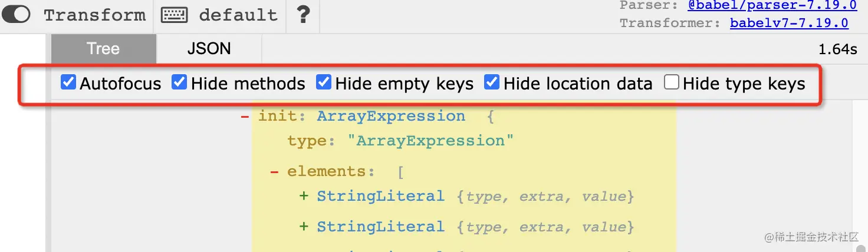Expand the second StringLiteral node

tap(304, 227)
